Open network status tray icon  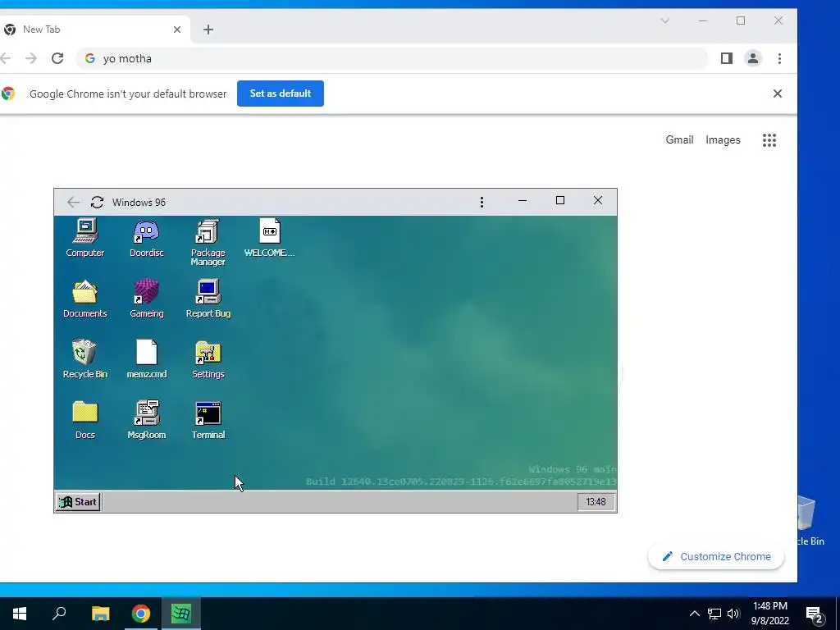point(714,614)
